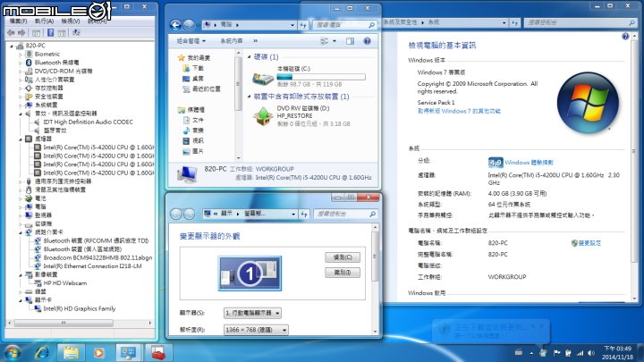Image resolution: width=644 pixels, height=362 pixels.
Task: Open 組合管理 organize menu in Explorer
Action: (x=191, y=40)
